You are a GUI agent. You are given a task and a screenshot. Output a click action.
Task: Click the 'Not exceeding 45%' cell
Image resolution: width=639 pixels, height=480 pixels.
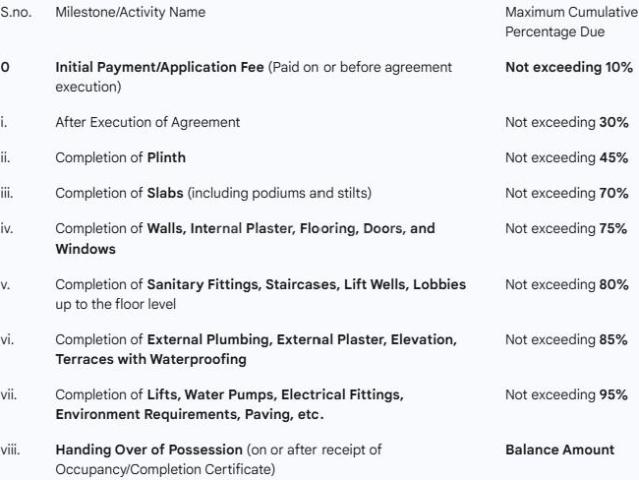pyautogui.click(x=566, y=157)
